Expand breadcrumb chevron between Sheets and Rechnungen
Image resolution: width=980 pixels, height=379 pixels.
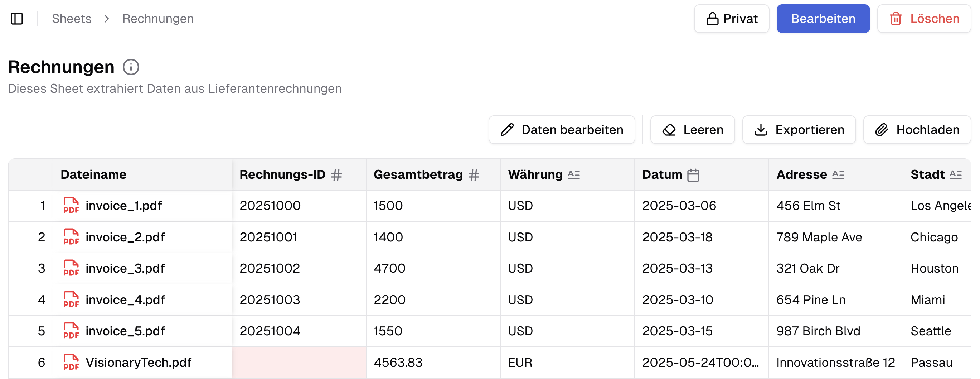pos(107,19)
